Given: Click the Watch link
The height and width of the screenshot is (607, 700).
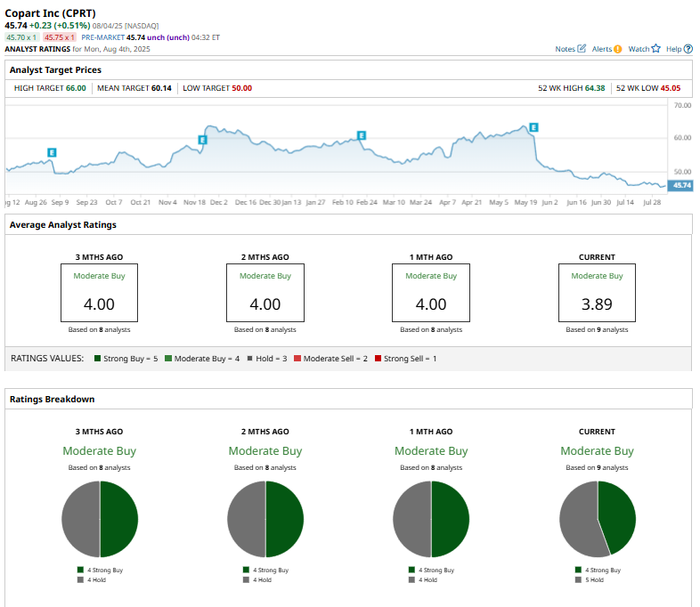Looking at the screenshot, I should [x=639, y=49].
